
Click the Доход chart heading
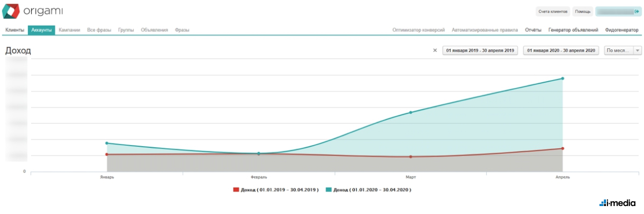[x=18, y=51]
